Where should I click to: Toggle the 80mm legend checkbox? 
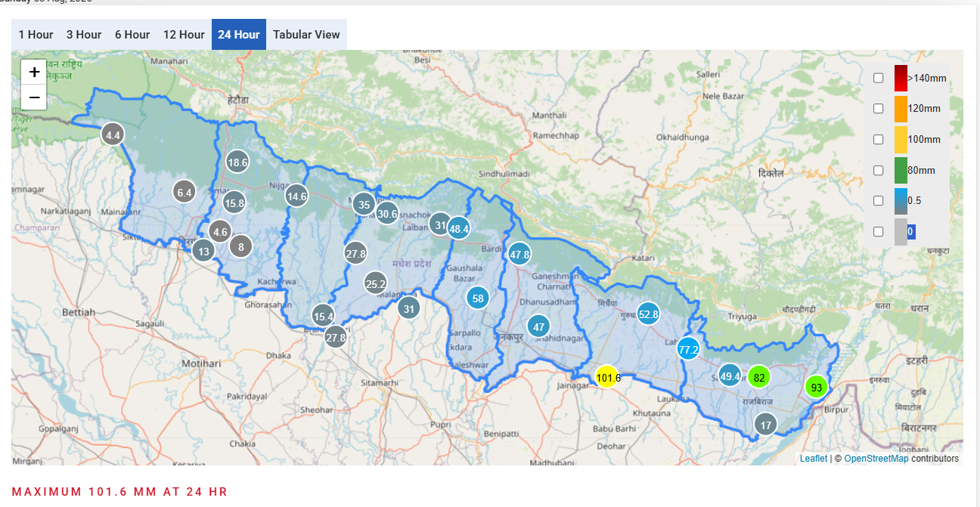pyautogui.click(x=878, y=170)
